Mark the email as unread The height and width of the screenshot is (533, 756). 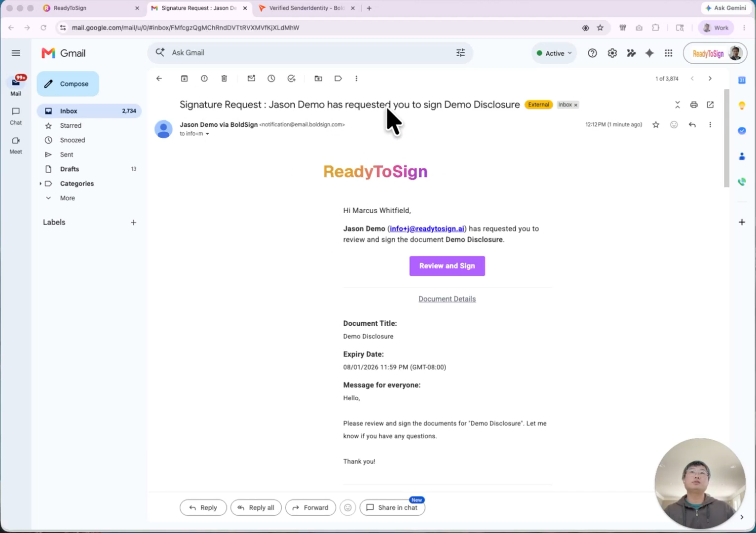pos(251,78)
